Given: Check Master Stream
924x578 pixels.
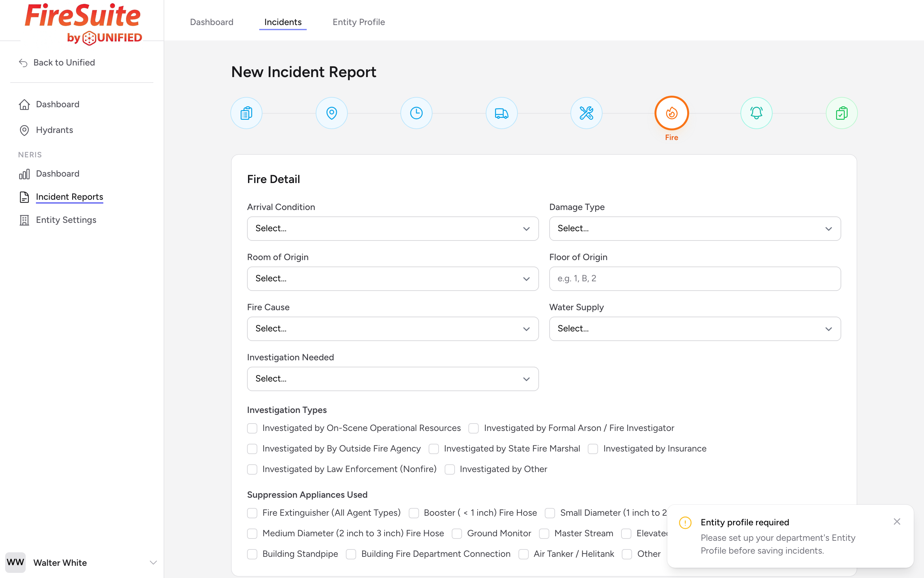Looking at the screenshot, I should click(544, 534).
